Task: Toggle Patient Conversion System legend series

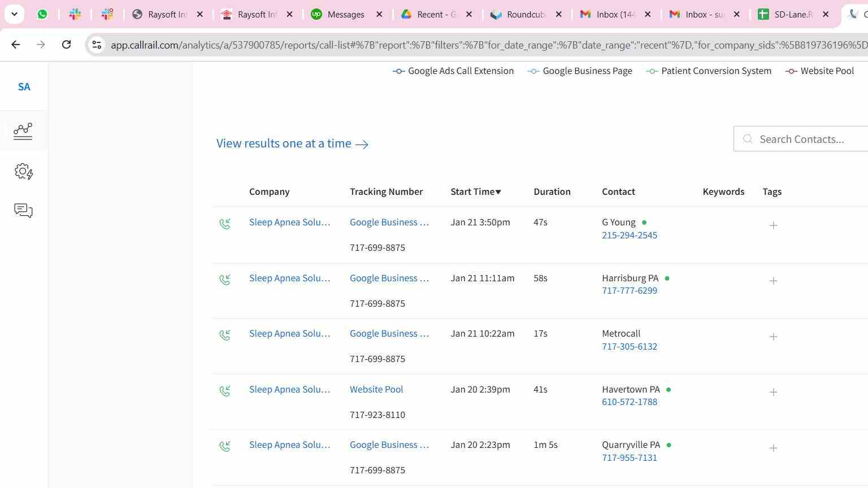Action: pos(709,71)
